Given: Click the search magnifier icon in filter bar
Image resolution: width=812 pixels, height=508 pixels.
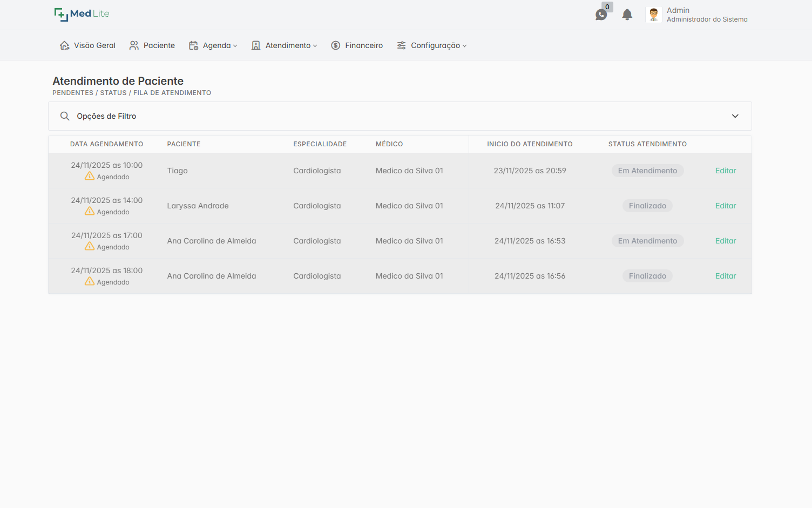Looking at the screenshot, I should coord(65,116).
